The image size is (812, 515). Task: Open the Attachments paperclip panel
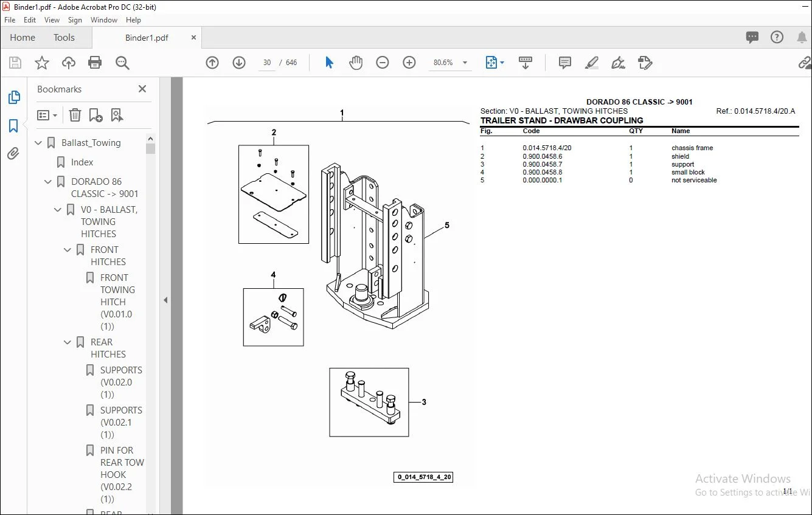13,154
